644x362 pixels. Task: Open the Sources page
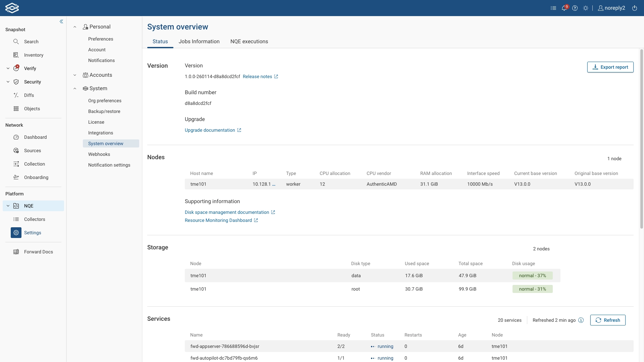(x=32, y=150)
